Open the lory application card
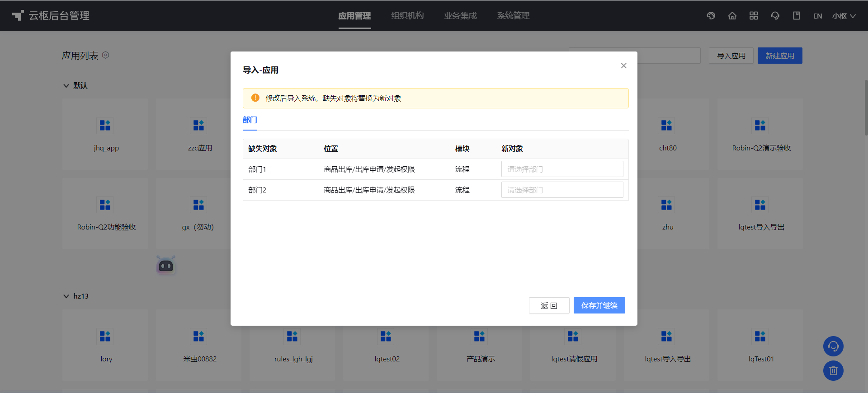 tap(105, 345)
